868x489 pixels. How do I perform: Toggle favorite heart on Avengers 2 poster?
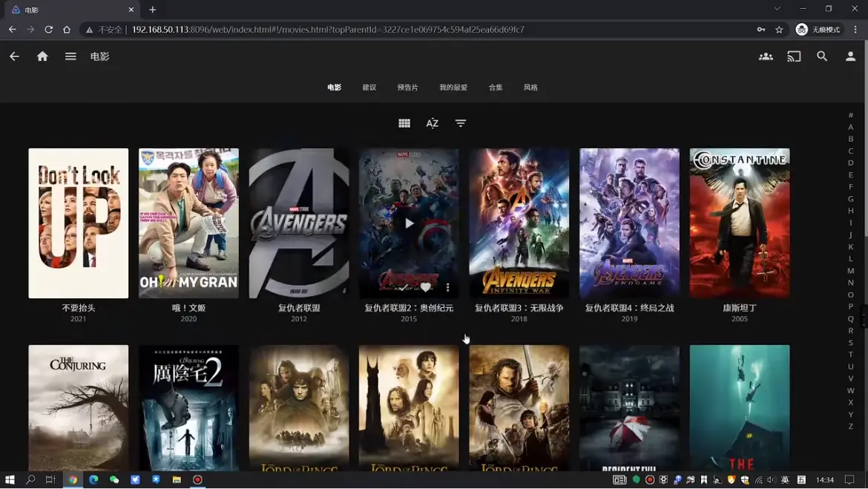tap(426, 287)
